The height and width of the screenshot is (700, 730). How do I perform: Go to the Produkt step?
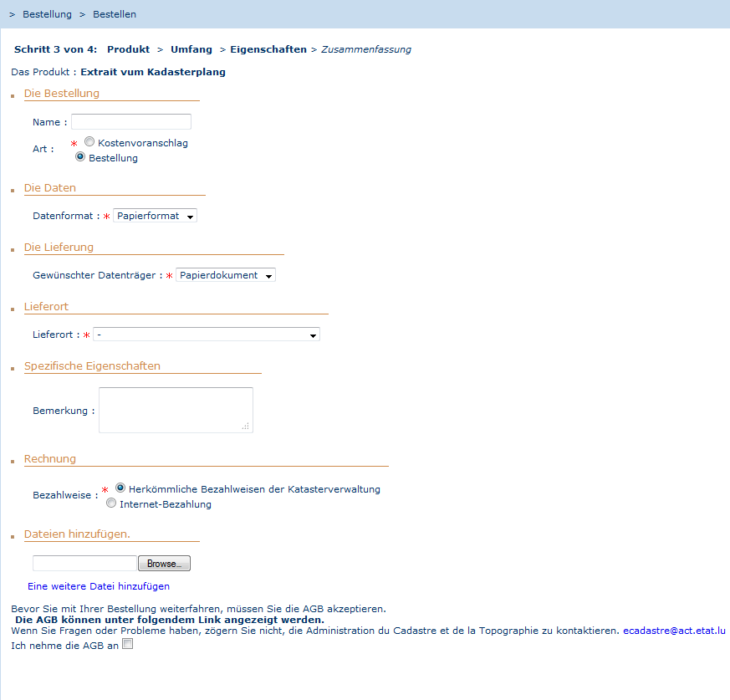(128, 49)
